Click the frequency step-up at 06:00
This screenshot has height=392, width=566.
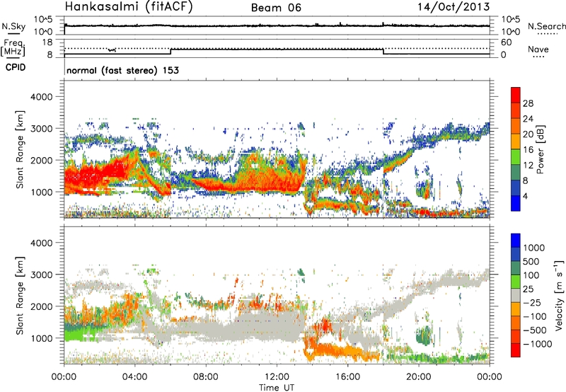171,51
